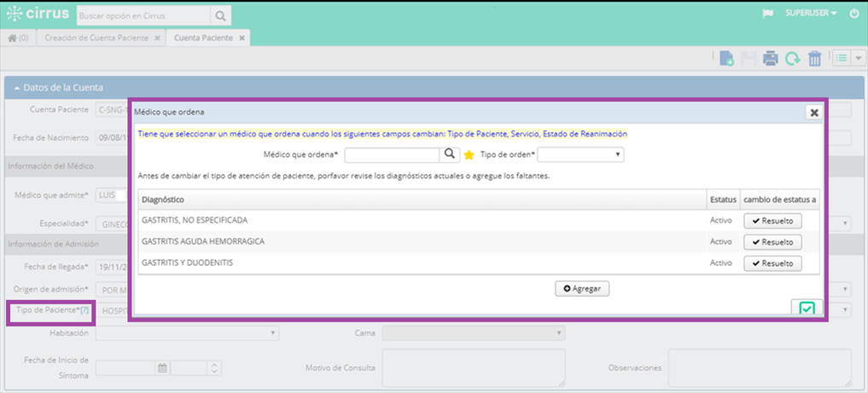Click the Buscar opción en Cirrus search field
This screenshot has width=868, height=393.
[x=143, y=16]
